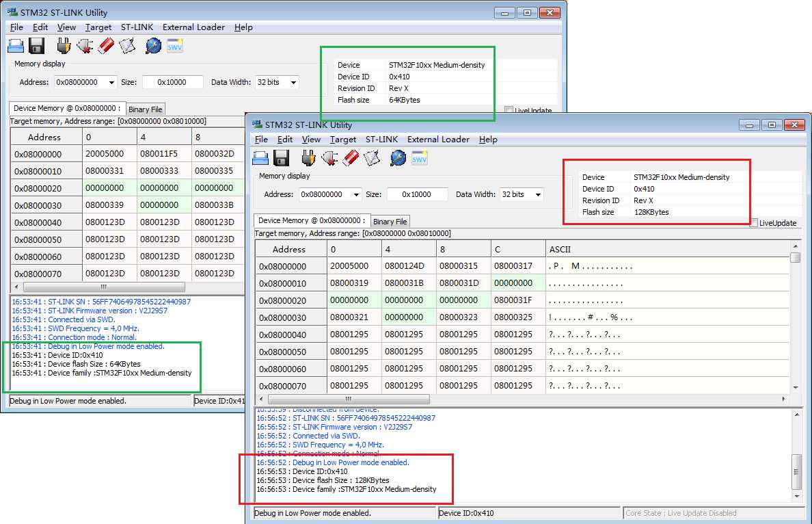Click globe update icon in front window toolbar
Screen dimensions: 812x524
point(398,158)
